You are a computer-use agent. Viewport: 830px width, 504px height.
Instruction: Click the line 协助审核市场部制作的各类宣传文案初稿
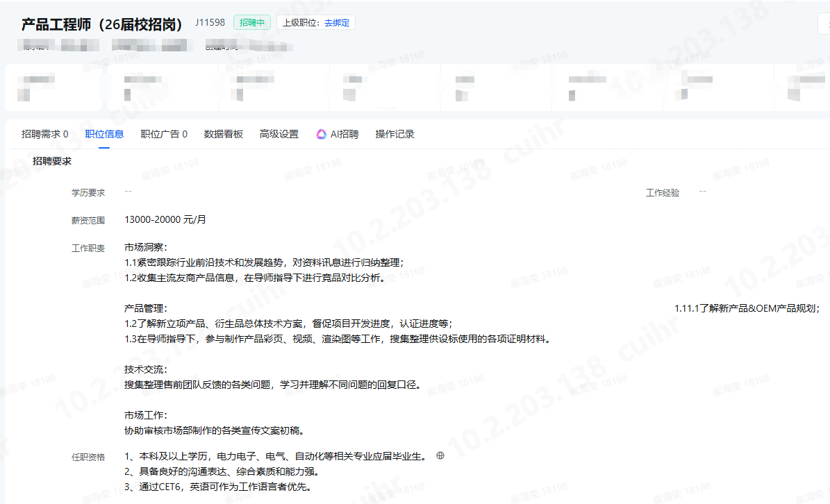click(215, 430)
